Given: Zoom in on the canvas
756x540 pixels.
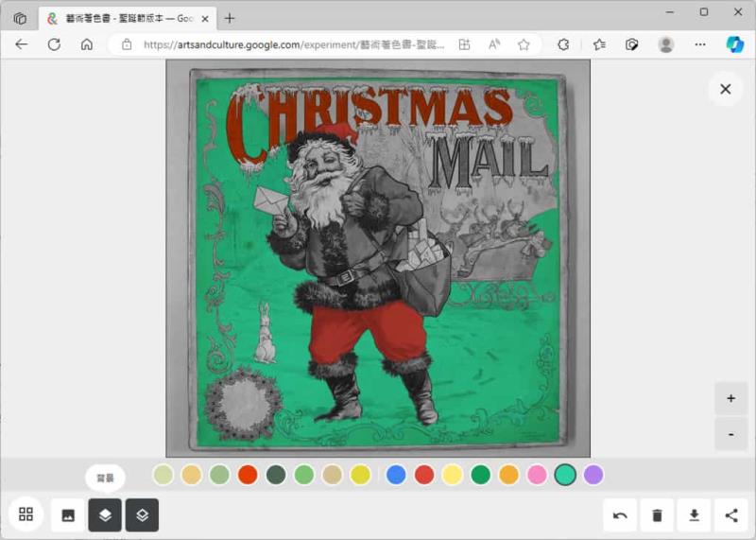Looking at the screenshot, I should [730, 398].
